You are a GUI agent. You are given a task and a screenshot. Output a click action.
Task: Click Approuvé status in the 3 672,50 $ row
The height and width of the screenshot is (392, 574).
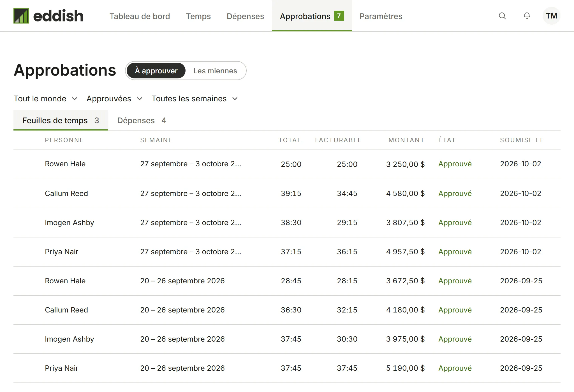(455, 281)
